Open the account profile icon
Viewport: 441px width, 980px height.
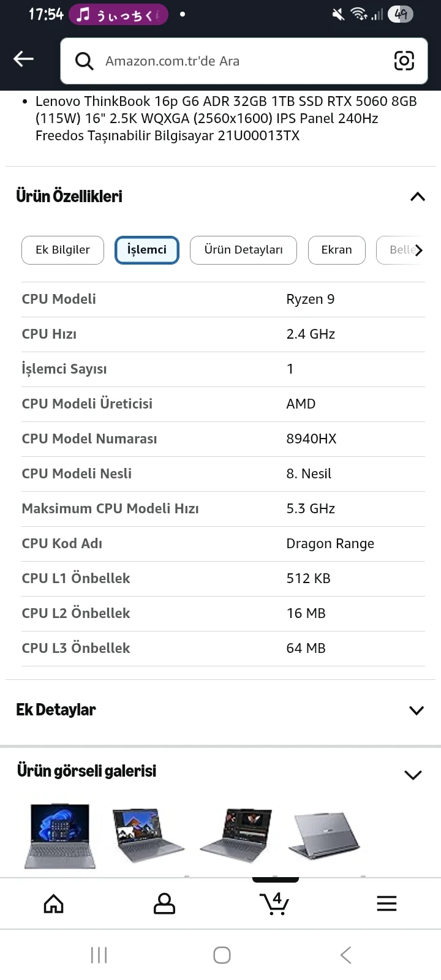pos(164,903)
